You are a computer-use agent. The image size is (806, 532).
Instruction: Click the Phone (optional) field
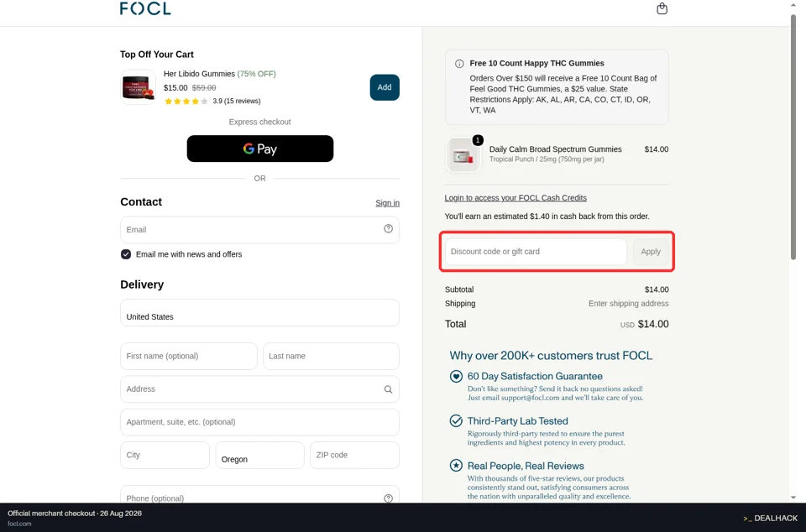[x=259, y=494]
